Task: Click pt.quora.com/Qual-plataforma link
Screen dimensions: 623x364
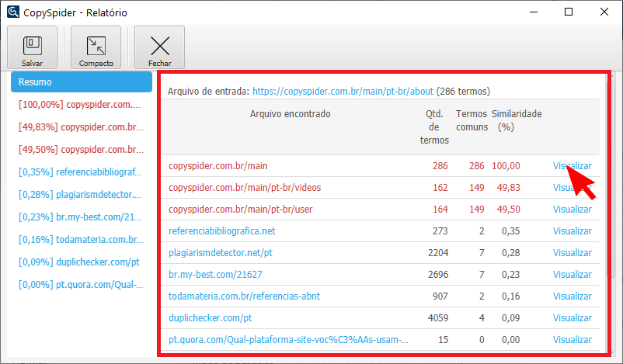Action: click(x=288, y=340)
